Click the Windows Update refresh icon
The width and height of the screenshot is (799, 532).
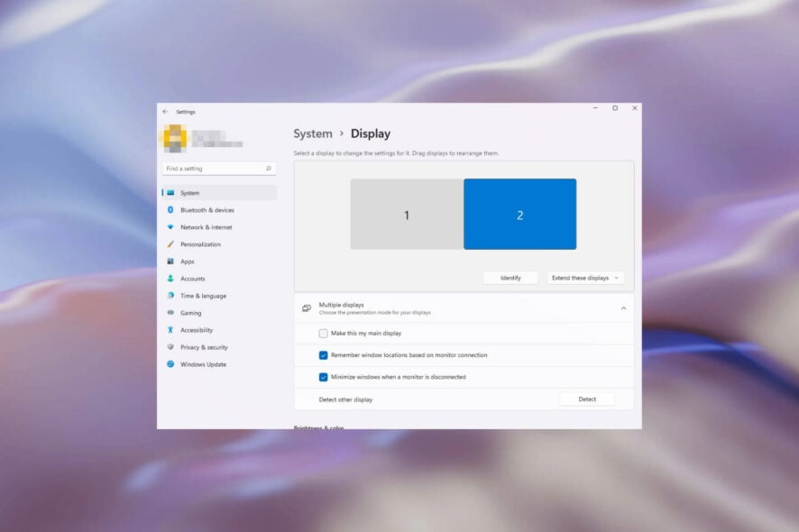tap(170, 364)
